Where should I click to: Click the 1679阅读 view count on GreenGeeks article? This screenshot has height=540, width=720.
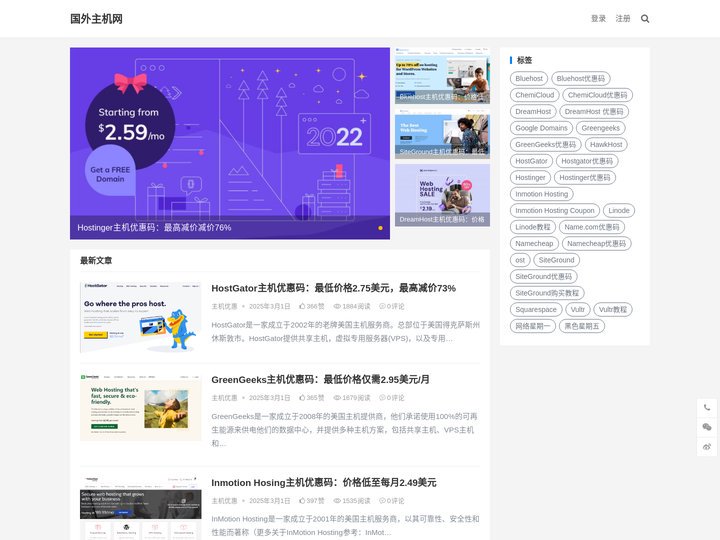tap(352, 398)
